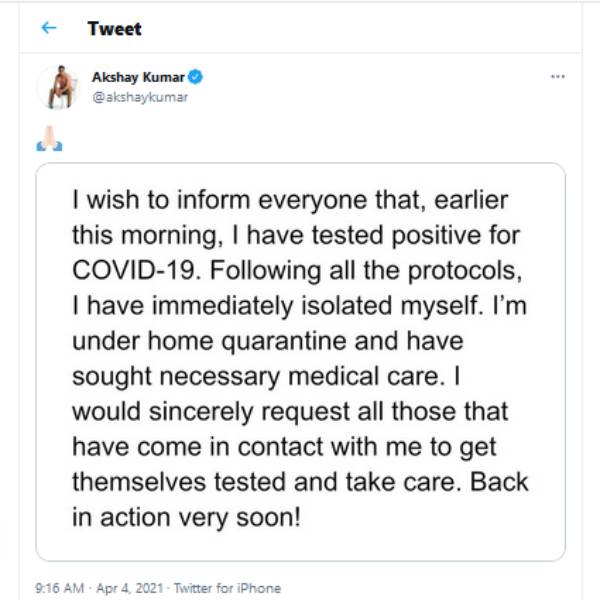Open the three-dot more options menu

(x=558, y=77)
